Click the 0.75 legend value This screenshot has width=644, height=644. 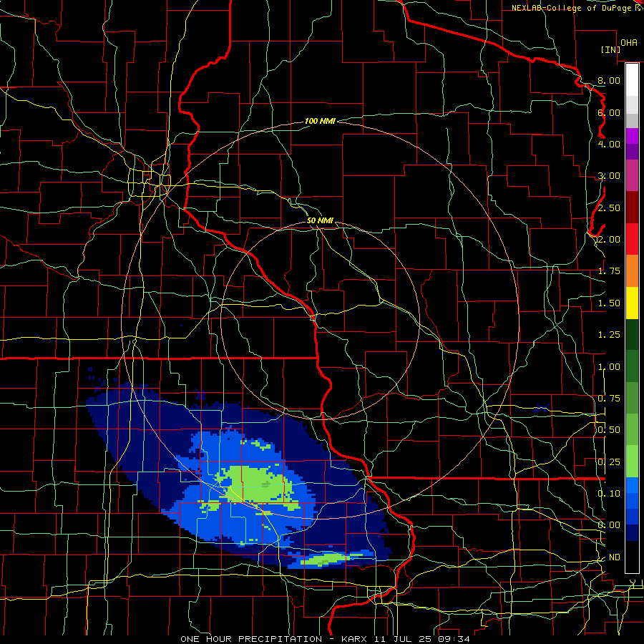point(609,399)
